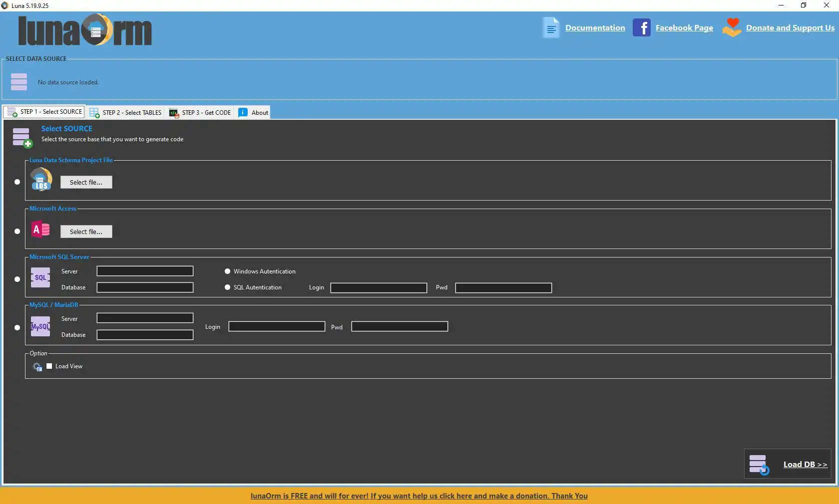The height and width of the screenshot is (504, 839).
Task: Enable the Load View checkbox
Action: tap(49, 366)
